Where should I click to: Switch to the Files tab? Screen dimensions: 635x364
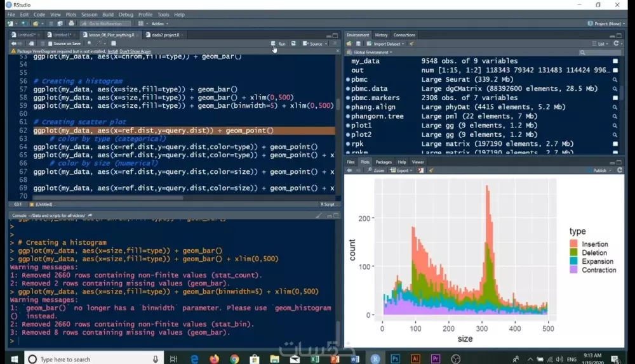point(351,162)
